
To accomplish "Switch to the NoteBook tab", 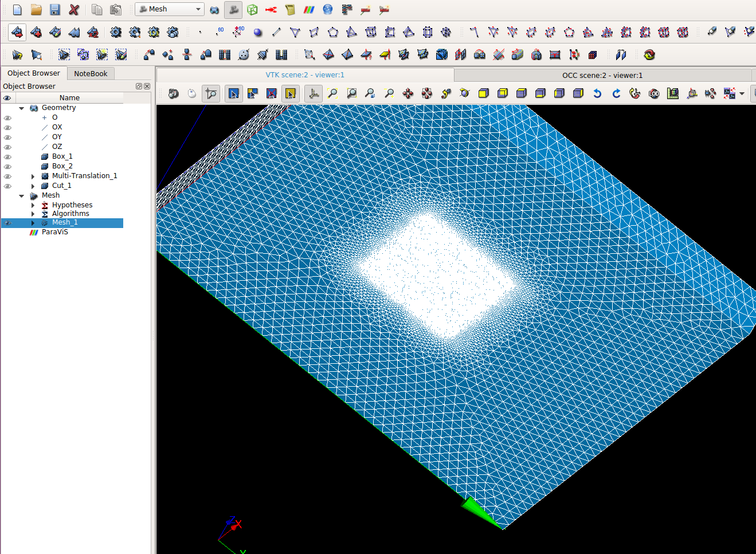I will click(91, 73).
